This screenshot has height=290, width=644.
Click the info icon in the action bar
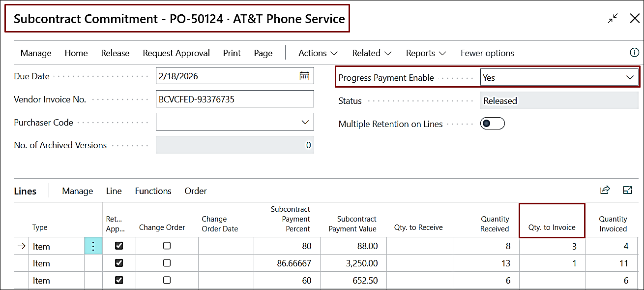634,53
